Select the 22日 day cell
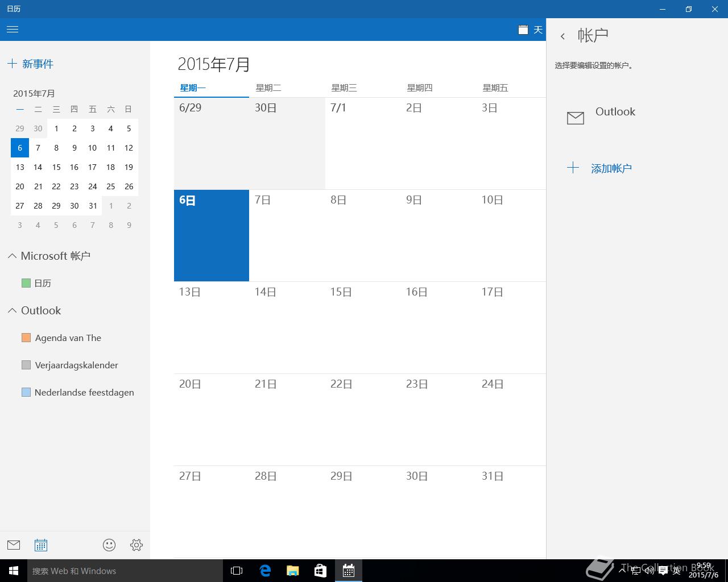 (x=363, y=419)
